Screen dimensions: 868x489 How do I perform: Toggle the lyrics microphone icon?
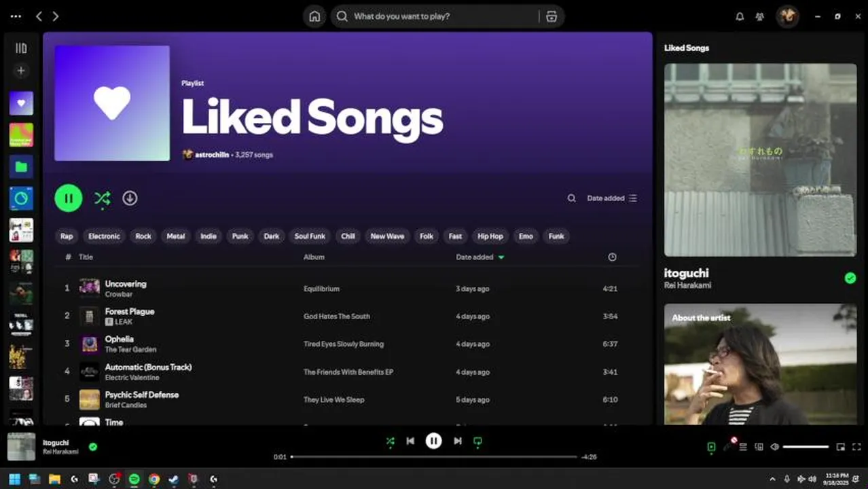(x=727, y=447)
